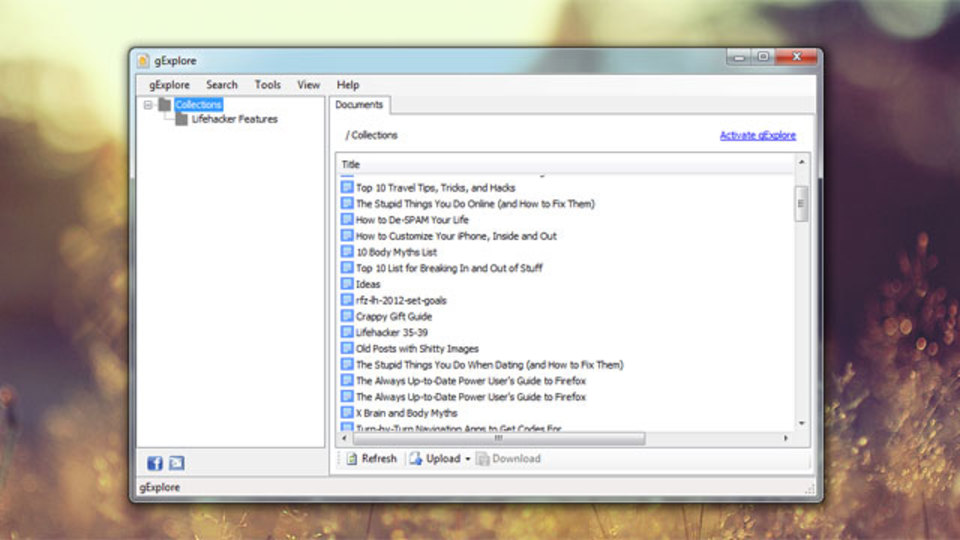Click the Collections folder icon in tree
The width and height of the screenshot is (960, 540).
click(x=165, y=105)
